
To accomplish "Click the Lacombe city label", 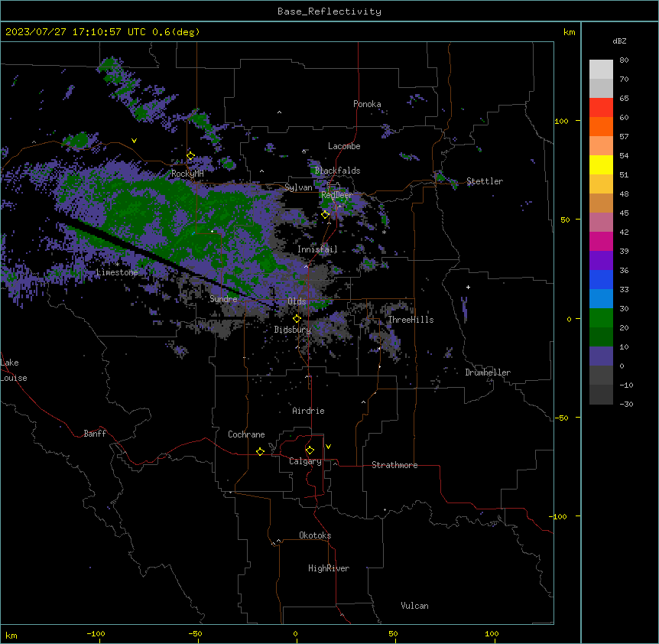I will [344, 146].
